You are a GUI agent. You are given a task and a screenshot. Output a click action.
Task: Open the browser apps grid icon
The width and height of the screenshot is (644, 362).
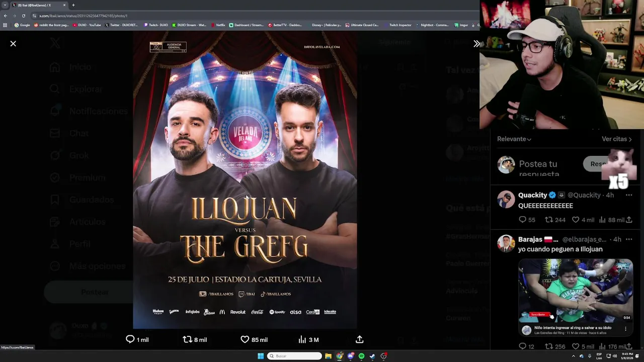click(x=5, y=25)
